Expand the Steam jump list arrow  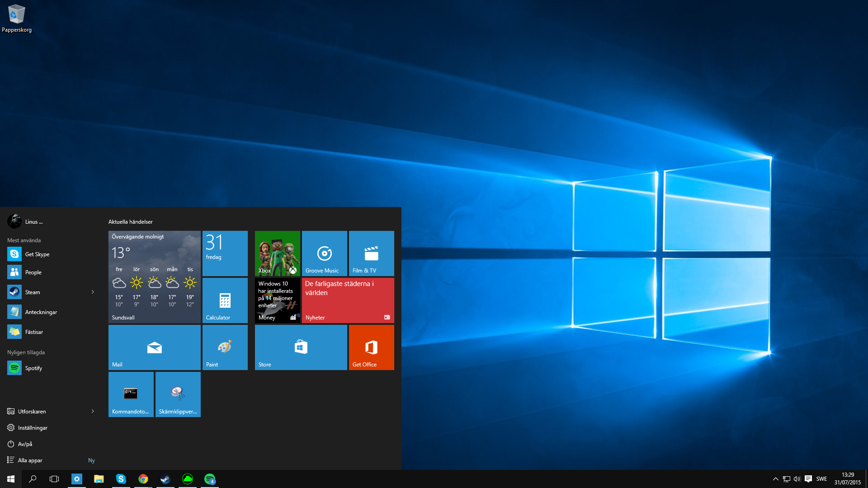pos(93,292)
